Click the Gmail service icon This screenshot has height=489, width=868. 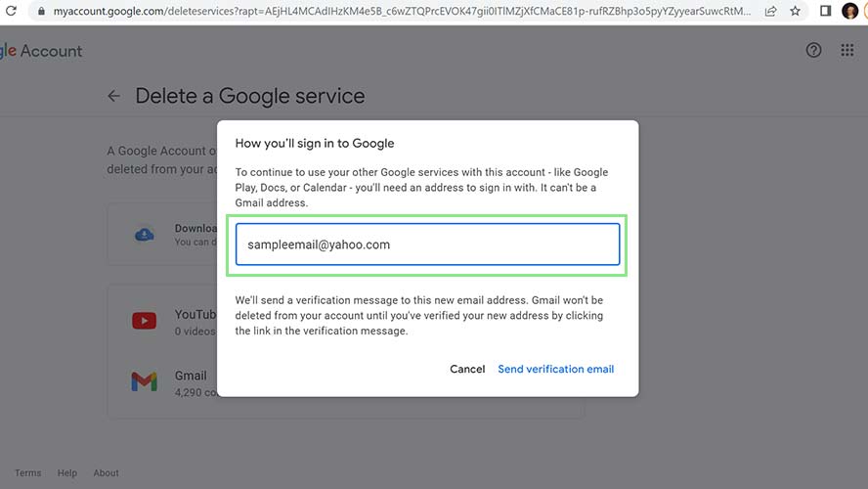coord(144,381)
